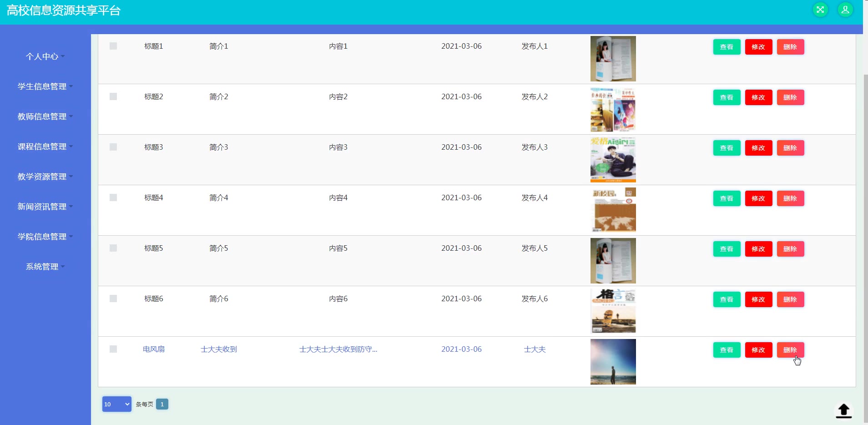Image resolution: width=868 pixels, height=425 pixels.
Task: Edit the 标题2 row
Action: [758, 97]
